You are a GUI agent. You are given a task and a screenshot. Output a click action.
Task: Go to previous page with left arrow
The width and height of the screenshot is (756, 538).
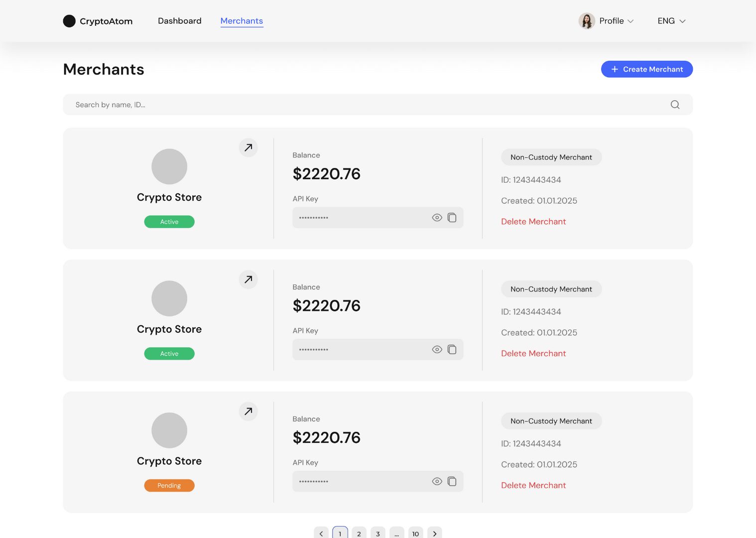tap(321, 533)
